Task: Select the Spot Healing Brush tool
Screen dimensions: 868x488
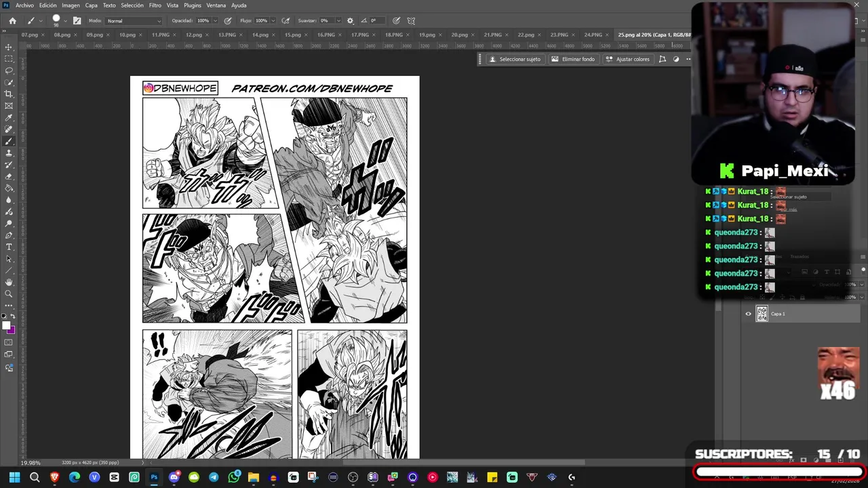Action: 9,129
